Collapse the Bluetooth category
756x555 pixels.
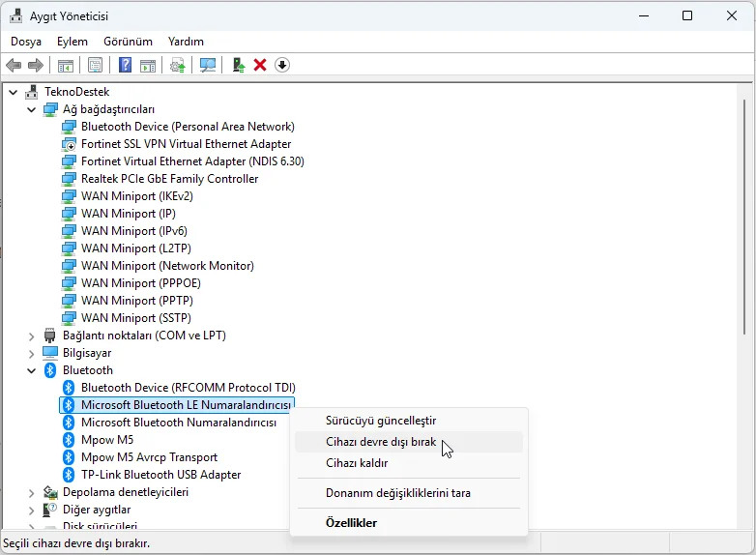[x=31, y=370]
